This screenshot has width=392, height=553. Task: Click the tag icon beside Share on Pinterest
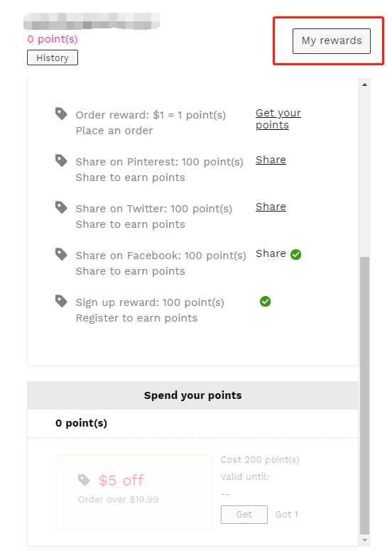point(61,160)
